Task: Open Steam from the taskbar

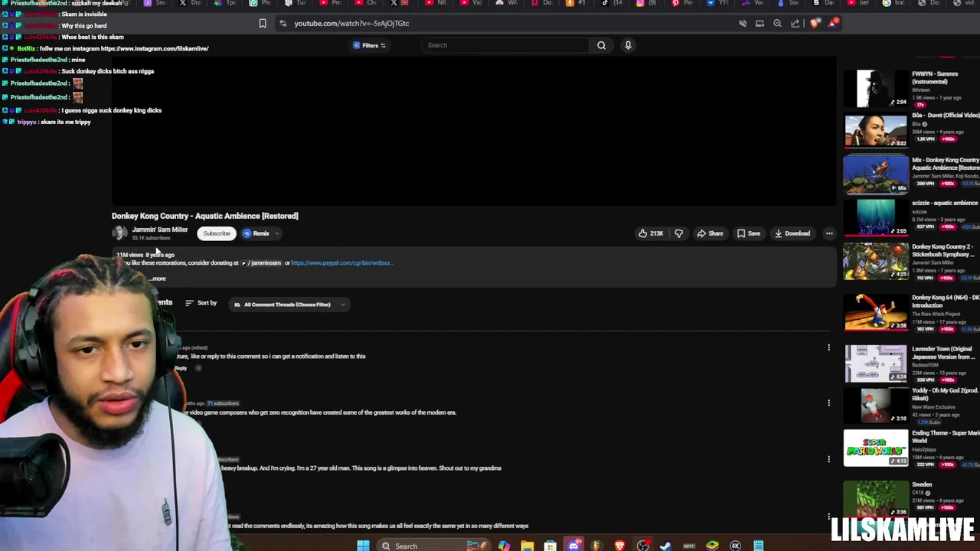Action: point(665,546)
